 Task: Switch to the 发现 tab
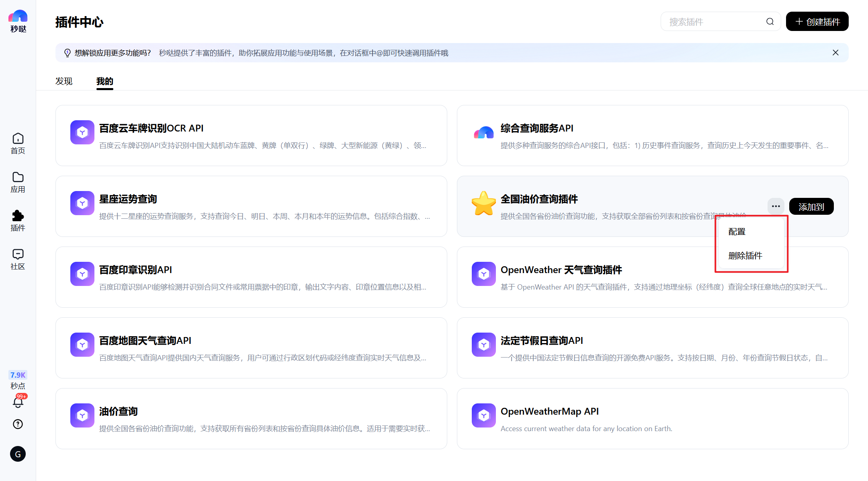pos(64,81)
